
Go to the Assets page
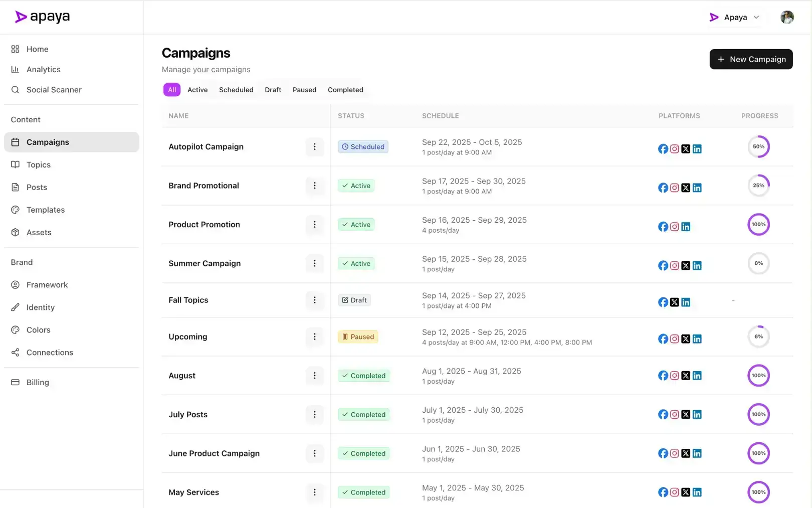point(39,232)
